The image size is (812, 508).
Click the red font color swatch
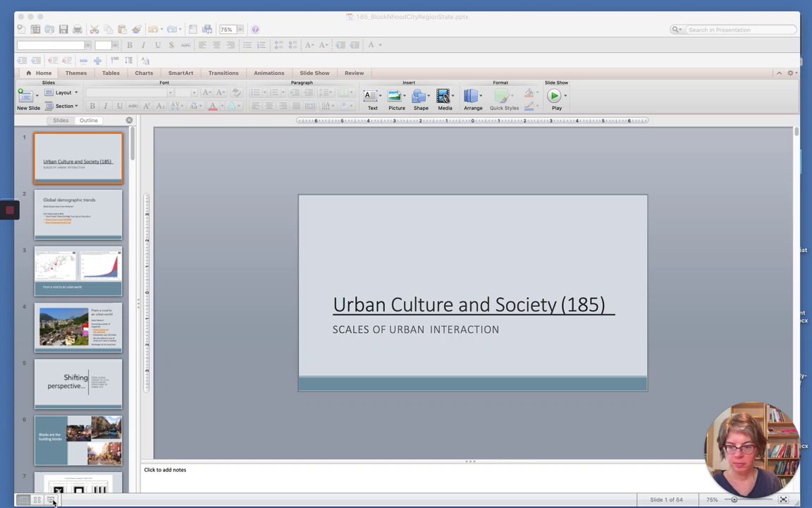212,106
